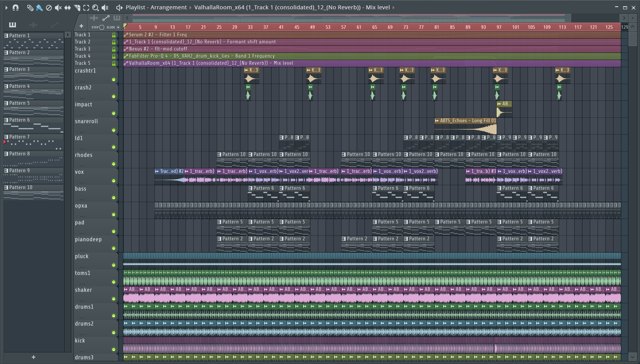Open the timeline options dot button
Viewport: 640px width, 364px height.
pyautogui.click(x=632, y=18)
